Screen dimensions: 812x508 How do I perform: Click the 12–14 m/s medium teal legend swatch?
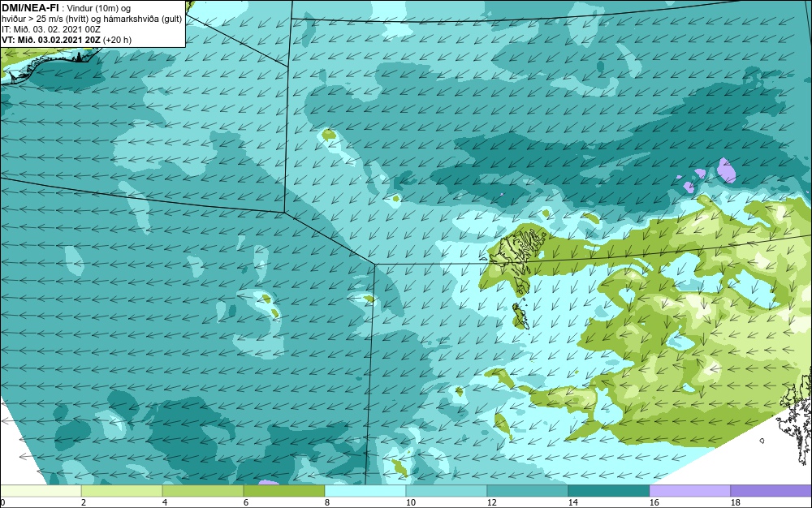(x=528, y=490)
